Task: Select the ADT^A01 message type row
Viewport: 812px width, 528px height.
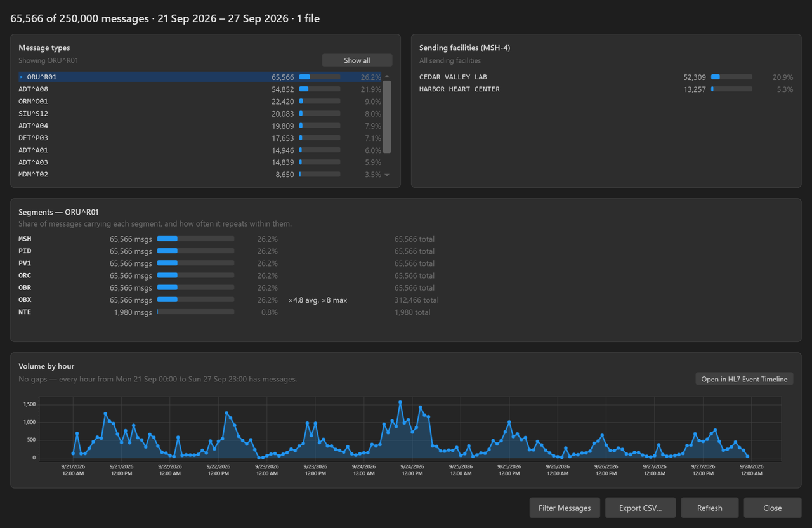Action: [200, 150]
